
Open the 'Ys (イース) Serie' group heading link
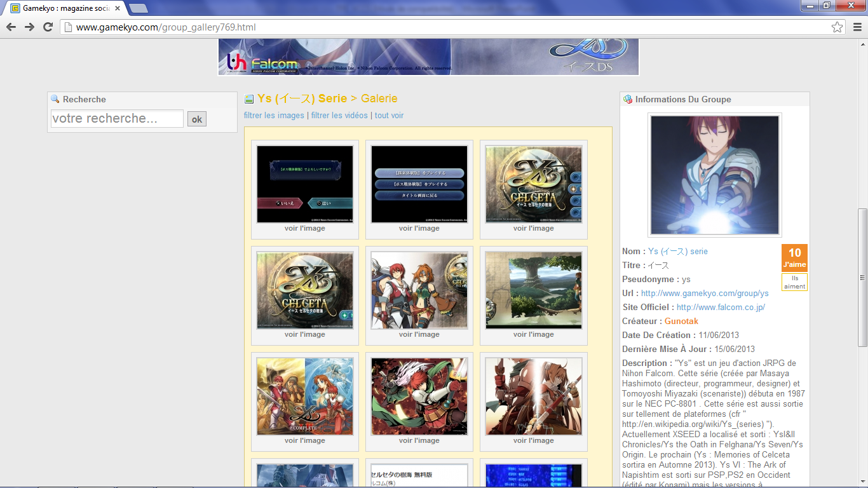coord(302,98)
